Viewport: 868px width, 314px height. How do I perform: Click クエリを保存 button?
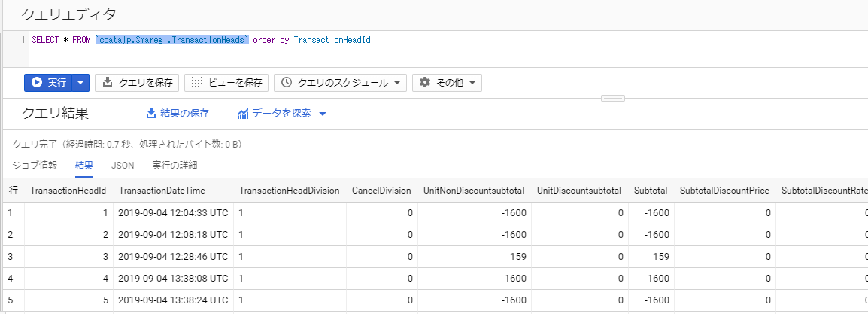point(137,83)
